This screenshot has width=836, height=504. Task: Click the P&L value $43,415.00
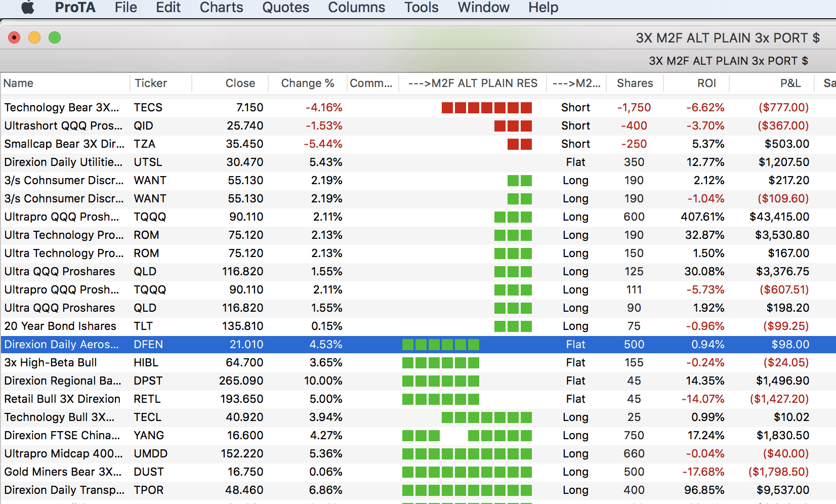(779, 217)
